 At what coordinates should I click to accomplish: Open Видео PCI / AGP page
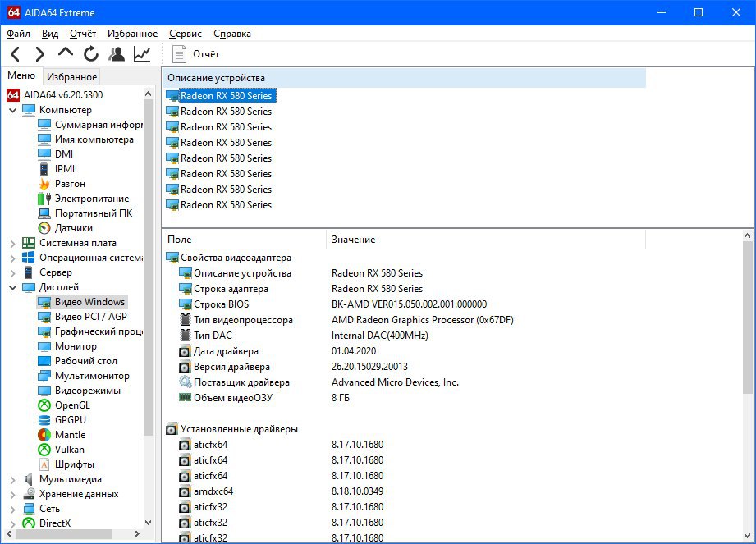82,317
